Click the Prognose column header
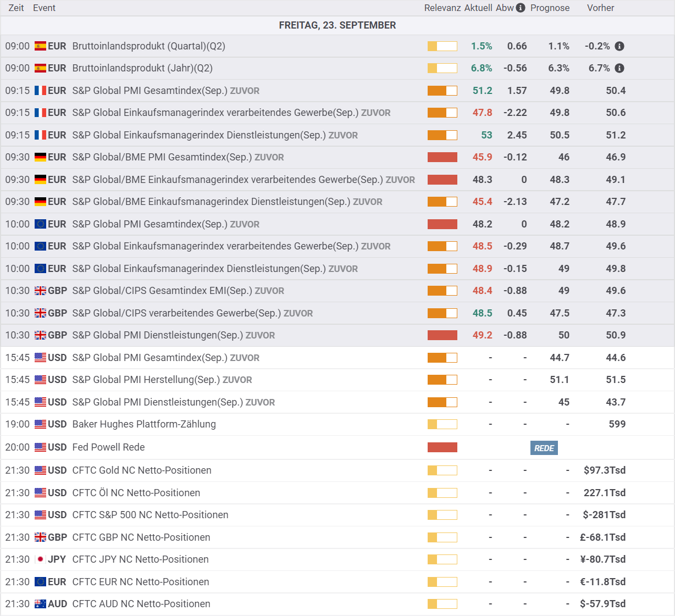675x616 pixels. click(x=550, y=8)
